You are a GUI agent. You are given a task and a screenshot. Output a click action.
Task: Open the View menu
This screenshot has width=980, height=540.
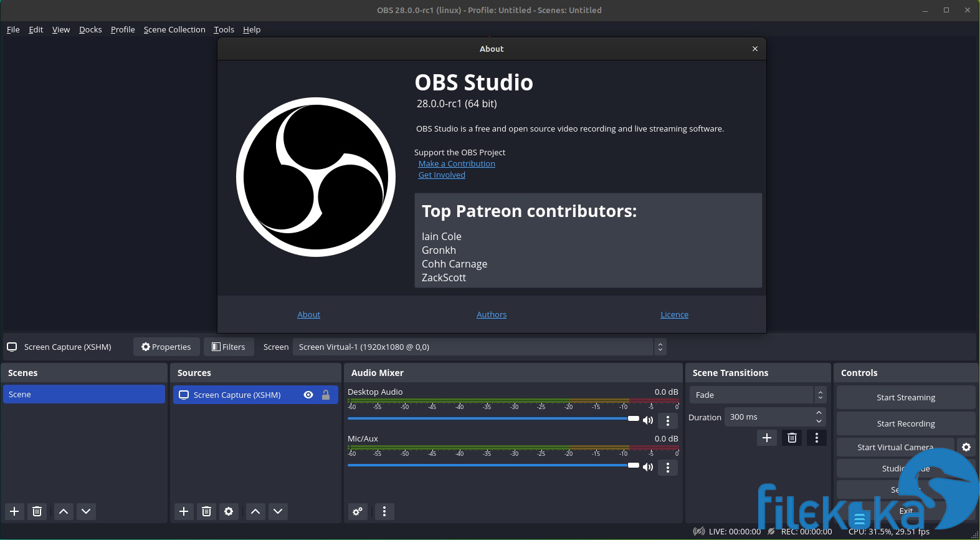pyautogui.click(x=61, y=29)
